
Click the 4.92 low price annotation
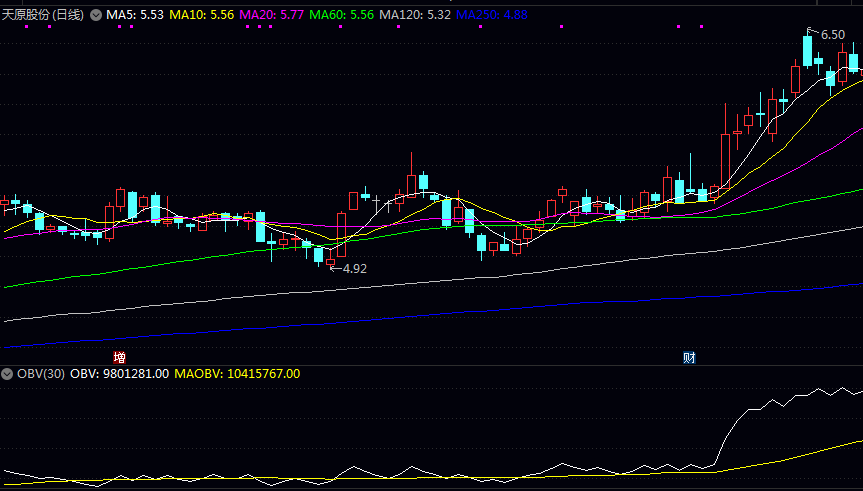354,269
